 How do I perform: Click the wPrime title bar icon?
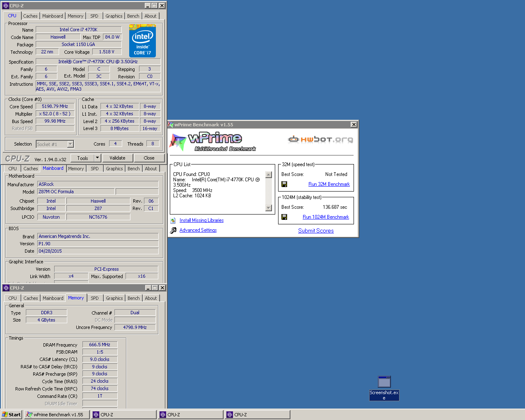click(x=171, y=125)
